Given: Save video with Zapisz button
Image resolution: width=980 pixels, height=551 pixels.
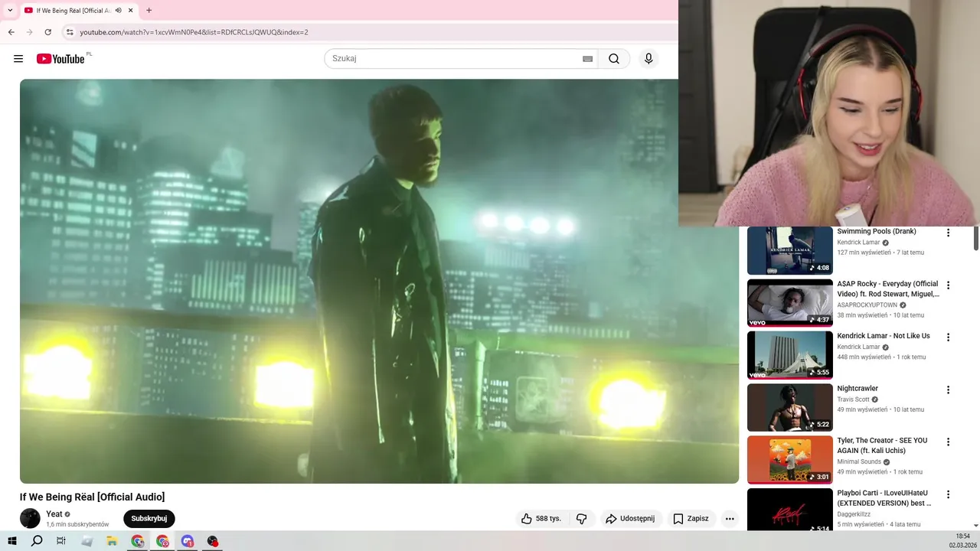Looking at the screenshot, I should (691, 519).
